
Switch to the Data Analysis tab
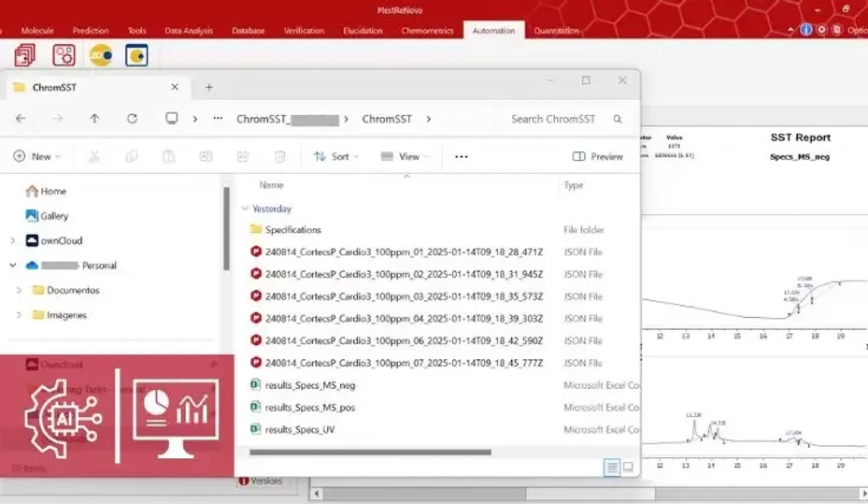point(189,31)
